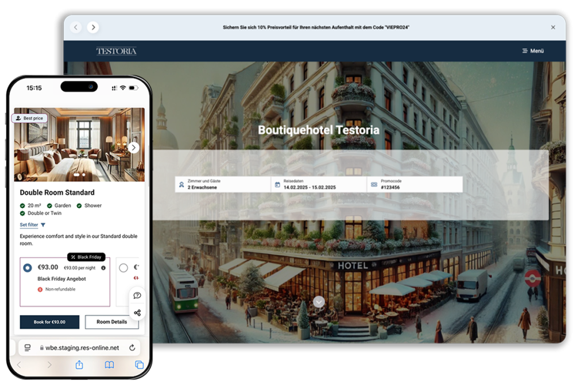Click the next banner arrow at top
588x392 pixels.
[x=93, y=27]
